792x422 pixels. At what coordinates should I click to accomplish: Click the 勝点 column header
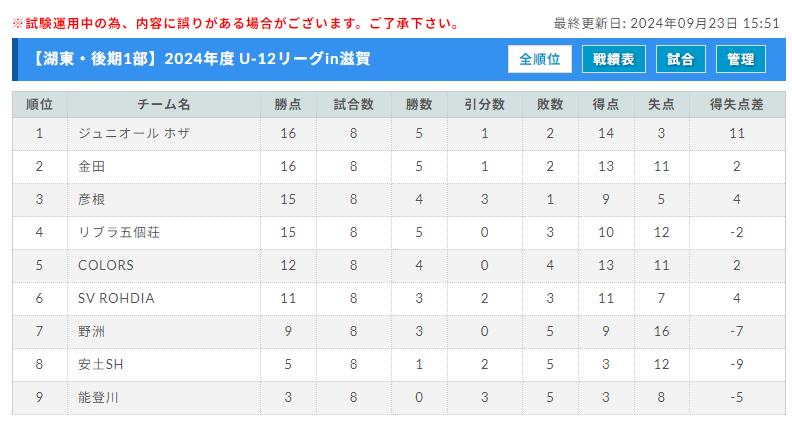[x=288, y=105]
